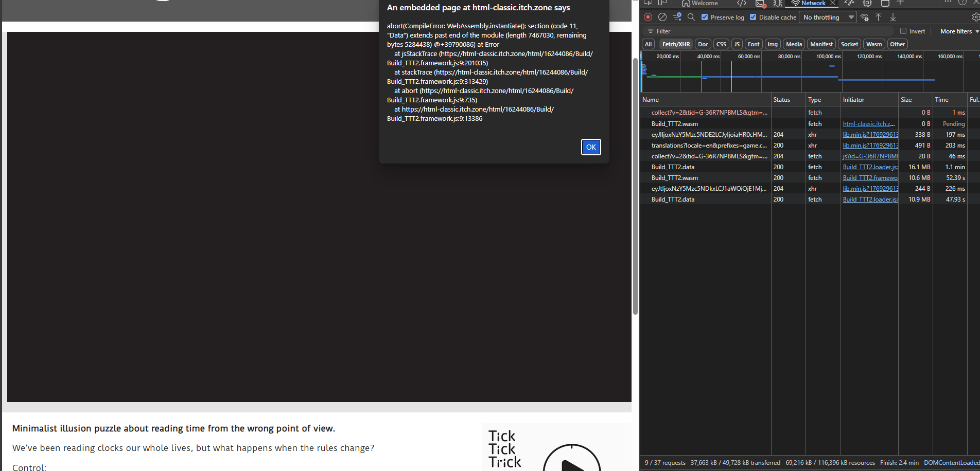Stop recording the network log
Image resolution: width=980 pixels, height=471 pixels.
click(648, 17)
